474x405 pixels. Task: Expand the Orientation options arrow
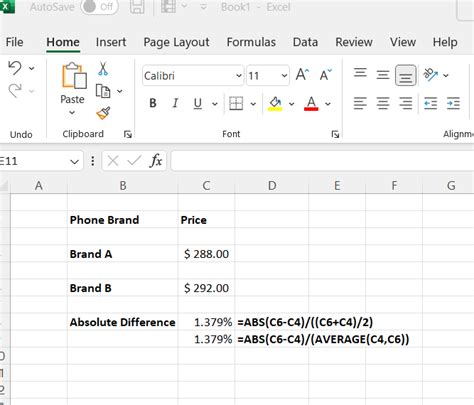point(446,75)
